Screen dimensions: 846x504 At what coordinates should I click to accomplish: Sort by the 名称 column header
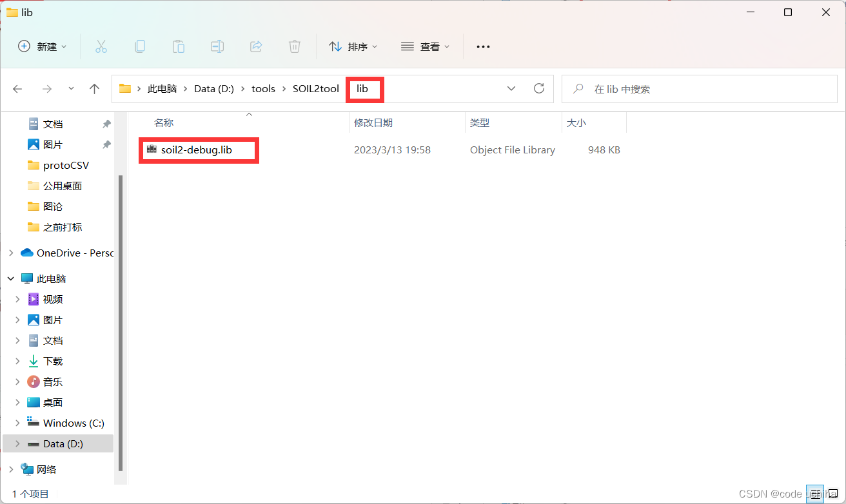164,122
